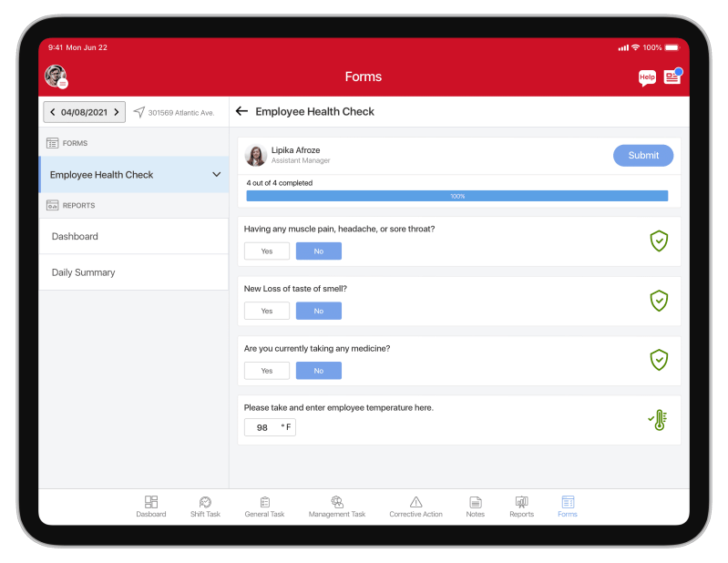728x563 pixels.
Task: Open General Task in the bottom navigation
Action: [264, 506]
